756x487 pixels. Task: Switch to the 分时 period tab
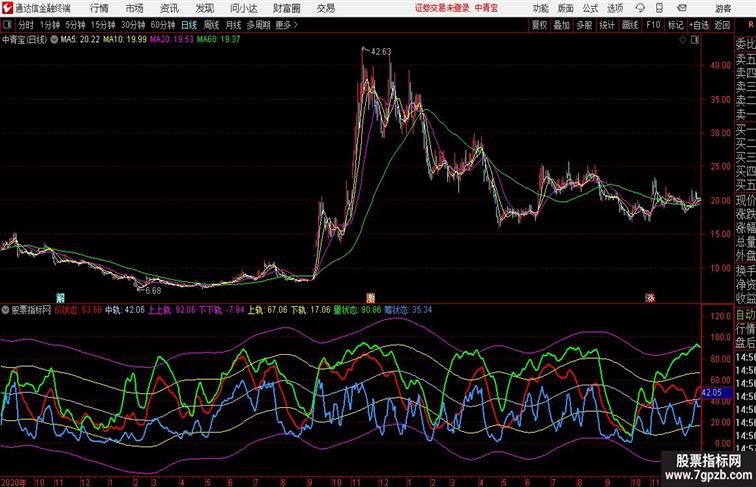[x=26, y=25]
